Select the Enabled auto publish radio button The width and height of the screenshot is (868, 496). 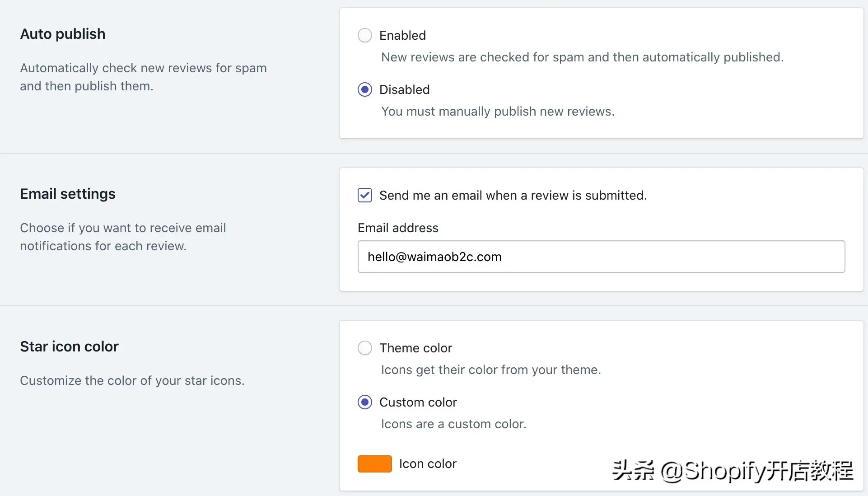365,35
